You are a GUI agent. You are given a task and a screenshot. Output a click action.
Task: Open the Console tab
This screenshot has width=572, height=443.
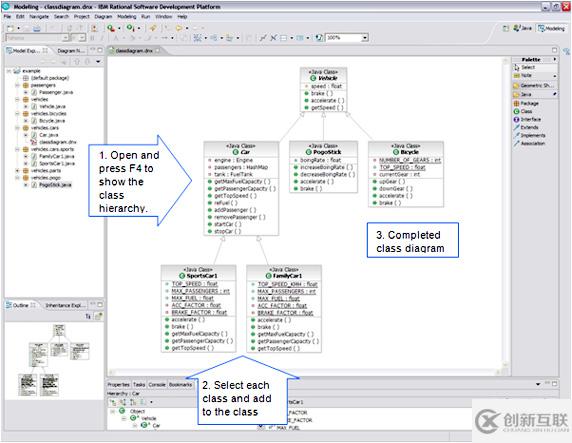tap(157, 385)
